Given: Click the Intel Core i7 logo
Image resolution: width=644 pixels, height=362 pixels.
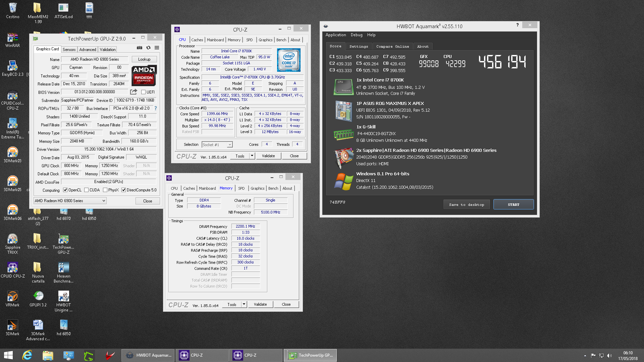Looking at the screenshot, I should click(288, 60).
